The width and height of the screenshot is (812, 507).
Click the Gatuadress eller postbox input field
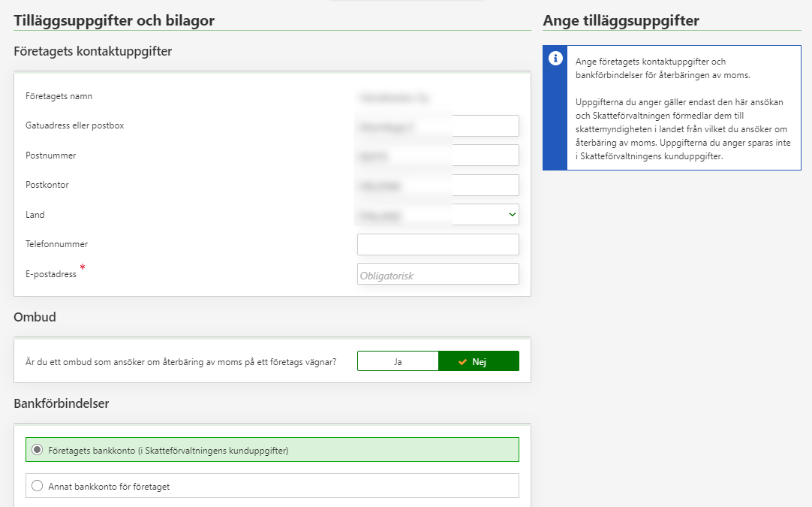pos(438,126)
